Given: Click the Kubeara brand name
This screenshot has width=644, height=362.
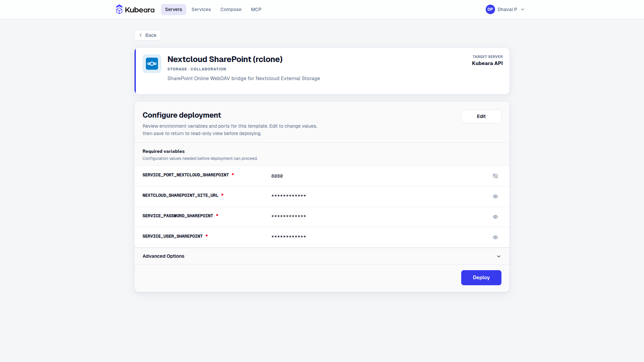Looking at the screenshot, I should click(x=140, y=10).
